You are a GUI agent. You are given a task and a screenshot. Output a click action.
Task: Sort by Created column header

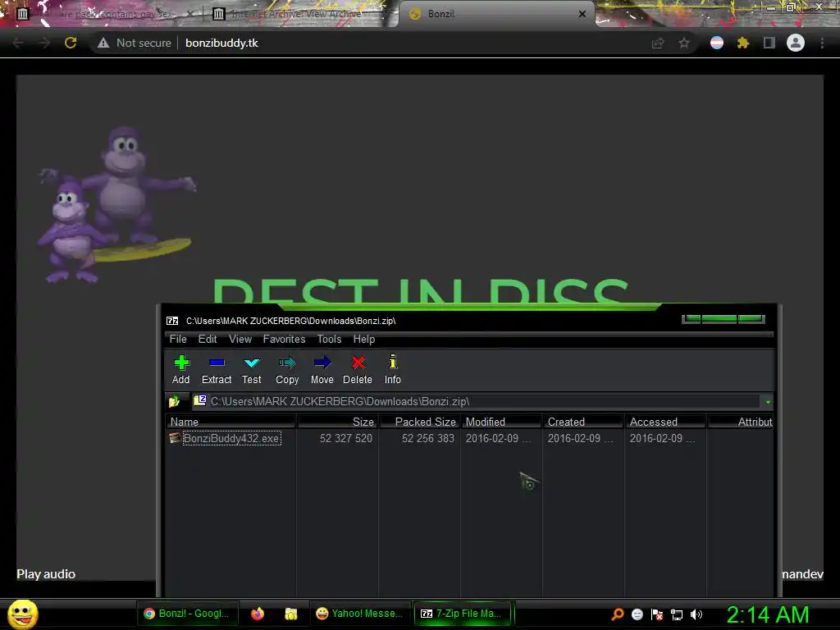(x=583, y=422)
